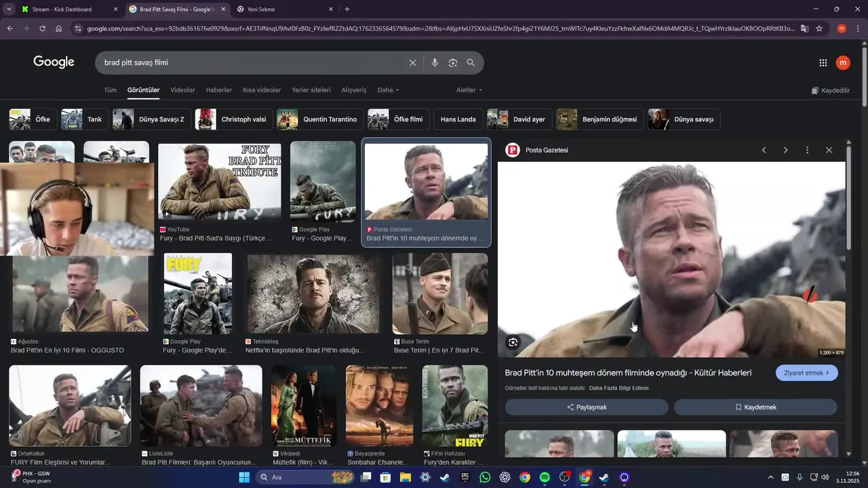Open a new browser tab

pos(347,9)
